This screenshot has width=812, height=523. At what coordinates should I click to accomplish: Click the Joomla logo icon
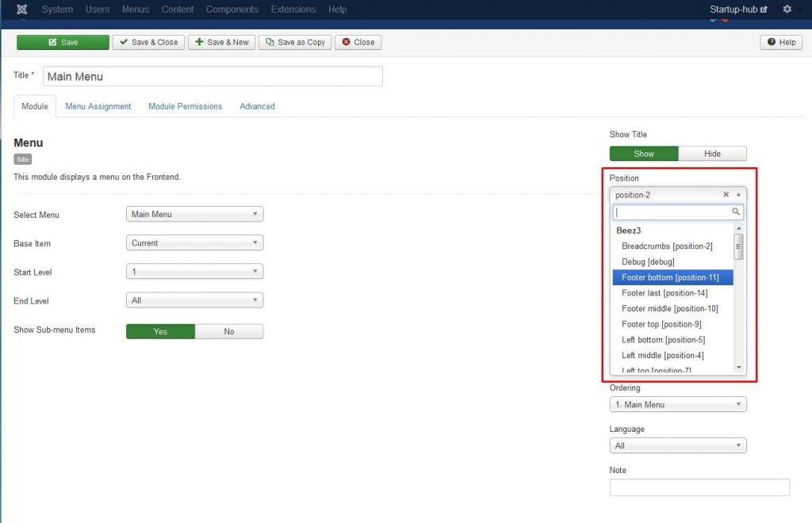pos(21,10)
